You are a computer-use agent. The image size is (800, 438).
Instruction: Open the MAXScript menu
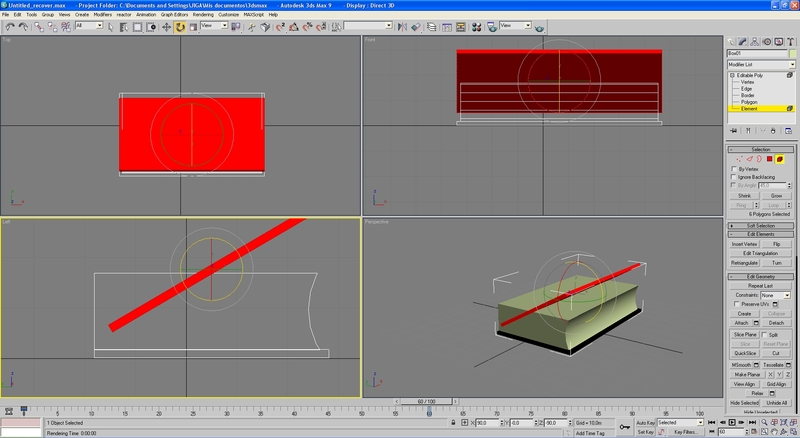(x=253, y=15)
